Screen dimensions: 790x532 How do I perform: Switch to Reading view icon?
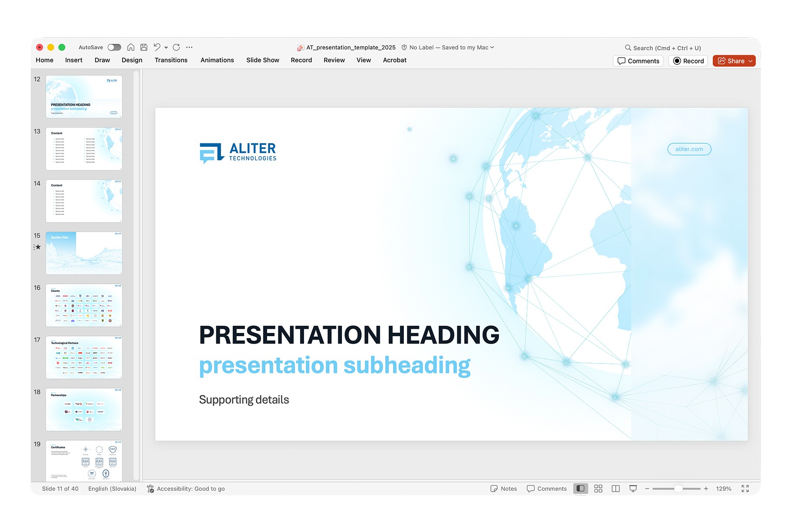tap(615, 489)
